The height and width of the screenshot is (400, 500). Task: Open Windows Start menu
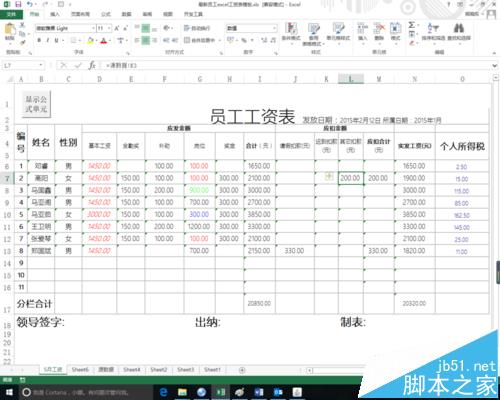tap(9, 392)
